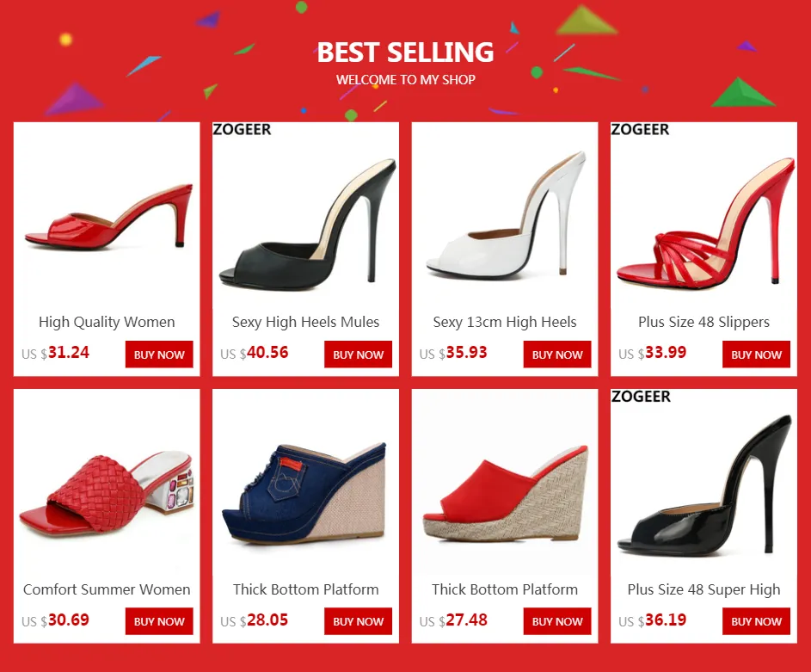This screenshot has width=811, height=672.
Task: Click the BEST SELLING banner heading
Action: (406, 52)
